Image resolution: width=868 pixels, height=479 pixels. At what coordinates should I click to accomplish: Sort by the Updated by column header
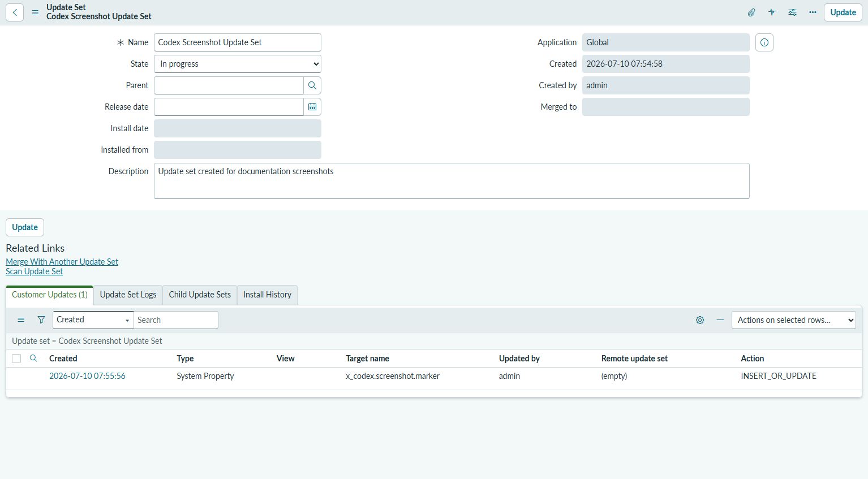point(519,359)
